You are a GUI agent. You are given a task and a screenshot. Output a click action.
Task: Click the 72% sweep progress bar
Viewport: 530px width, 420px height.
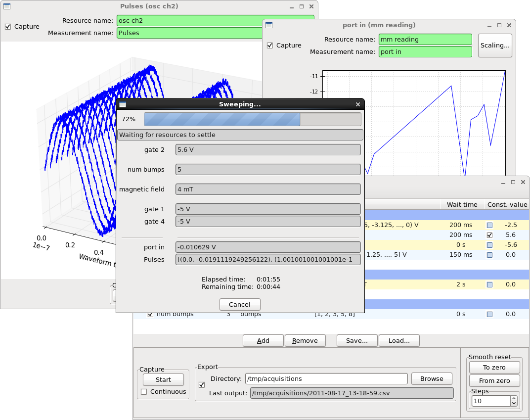(x=253, y=119)
